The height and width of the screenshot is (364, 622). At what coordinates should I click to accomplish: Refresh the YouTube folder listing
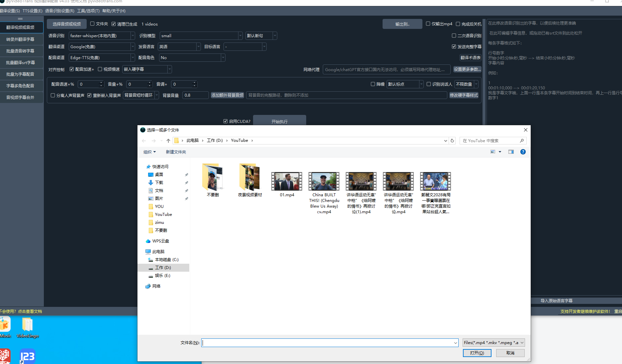pyautogui.click(x=452, y=140)
